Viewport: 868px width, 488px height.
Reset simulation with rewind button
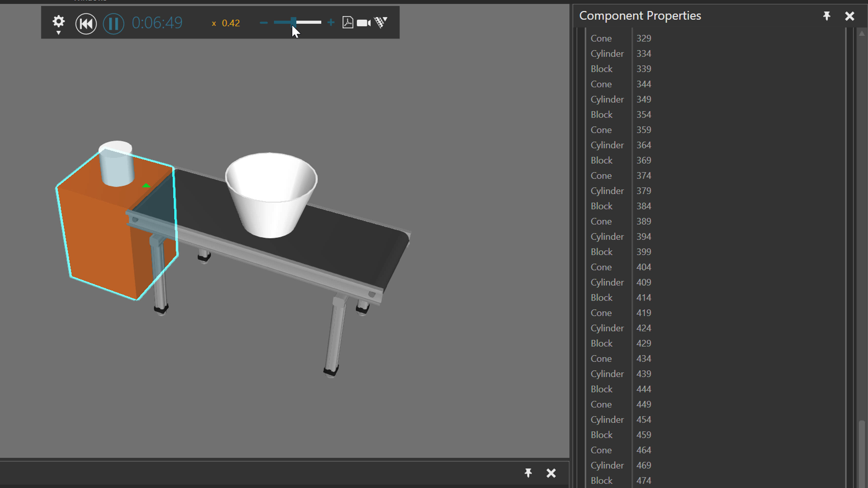coord(86,24)
